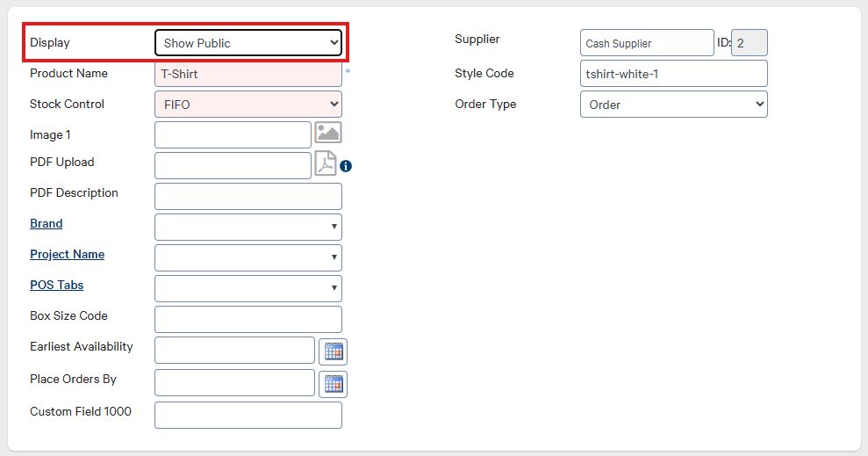Click the Supplier field with Cash Supplier
This screenshot has height=456, width=868.
(x=647, y=43)
